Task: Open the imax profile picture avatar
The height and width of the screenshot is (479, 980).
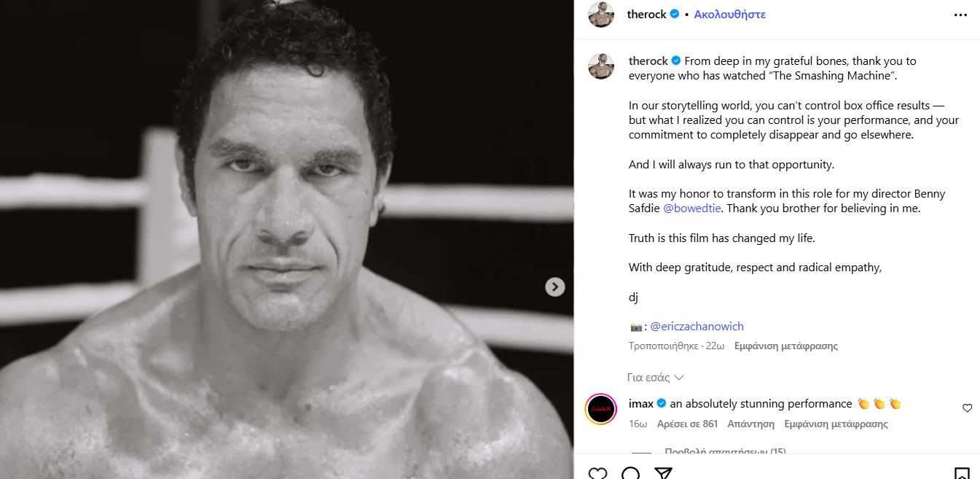Action: tap(601, 409)
